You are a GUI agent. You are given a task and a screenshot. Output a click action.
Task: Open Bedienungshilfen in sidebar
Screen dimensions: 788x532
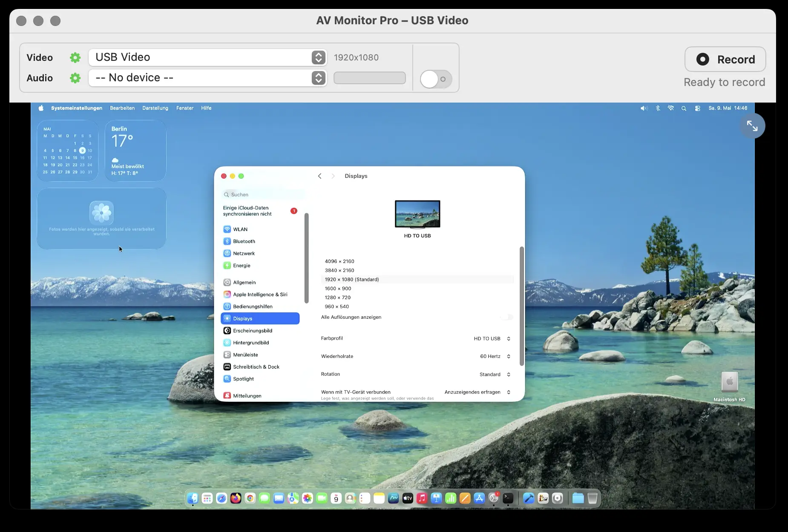(260, 306)
